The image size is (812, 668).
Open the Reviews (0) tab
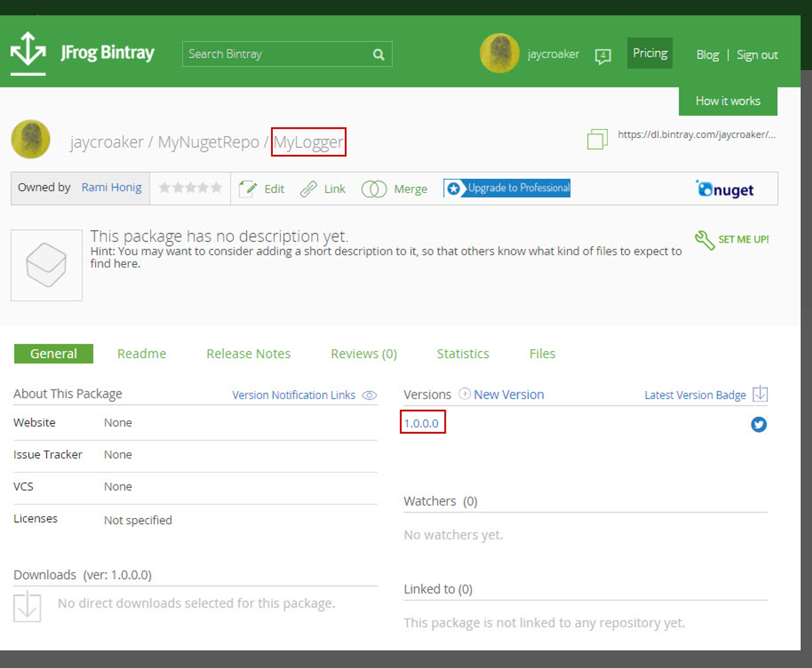(364, 354)
